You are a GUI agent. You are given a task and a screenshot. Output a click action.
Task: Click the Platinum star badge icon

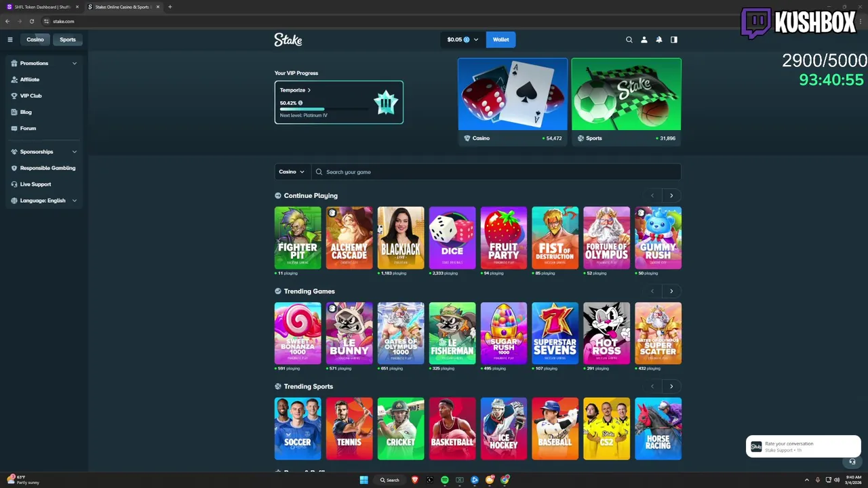[x=386, y=102]
